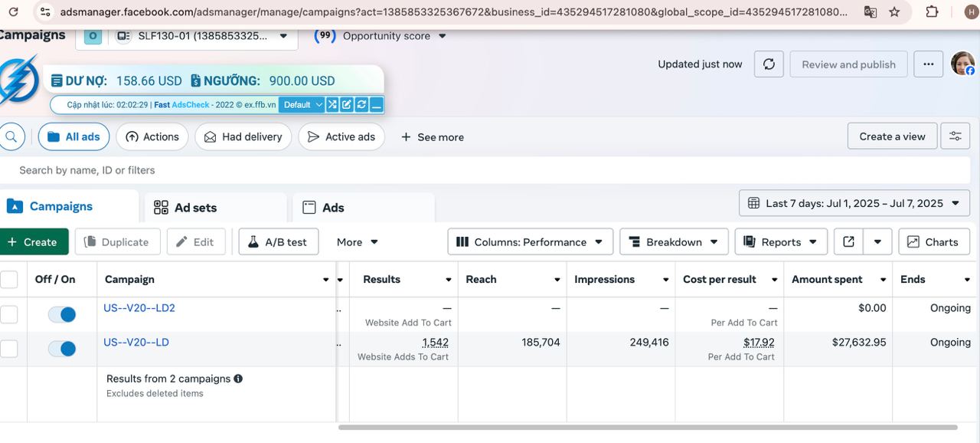Image resolution: width=980 pixels, height=443 pixels.
Task: Click the horizontal table scrollbar
Action: click(x=648, y=428)
